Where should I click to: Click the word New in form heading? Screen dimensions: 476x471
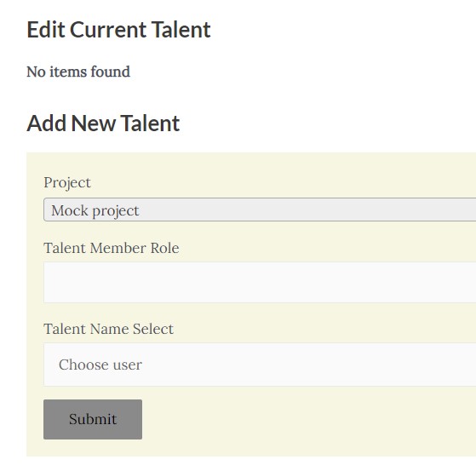click(x=93, y=123)
